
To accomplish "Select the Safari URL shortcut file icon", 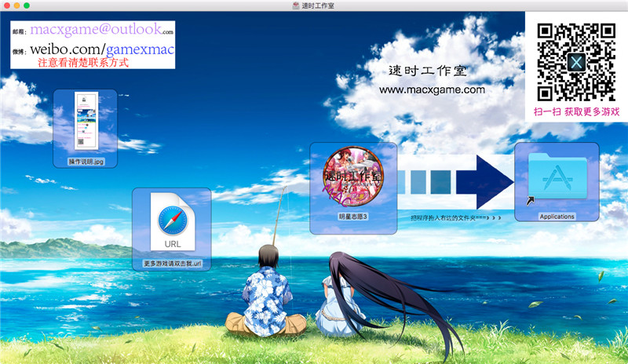I will click(173, 221).
